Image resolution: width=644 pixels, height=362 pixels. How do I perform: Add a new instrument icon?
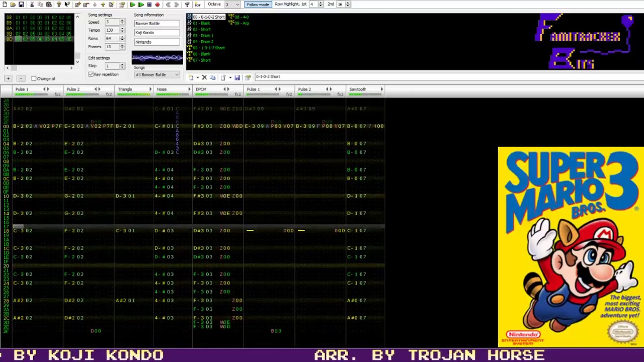click(x=191, y=77)
